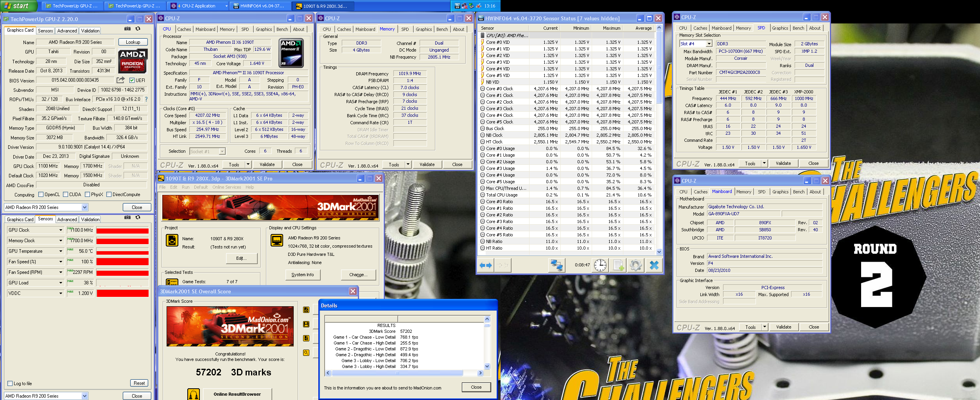Open Run menu in 3DMark2001

click(185, 187)
